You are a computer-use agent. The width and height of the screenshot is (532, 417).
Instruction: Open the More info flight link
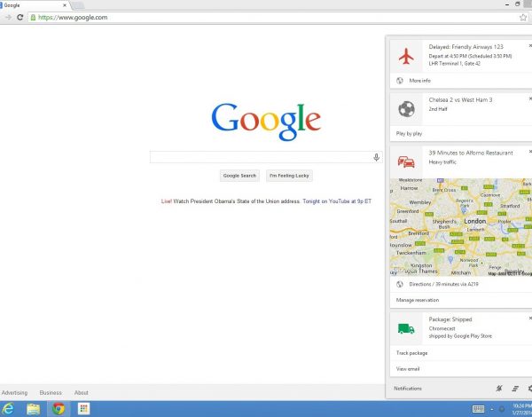[x=420, y=81]
